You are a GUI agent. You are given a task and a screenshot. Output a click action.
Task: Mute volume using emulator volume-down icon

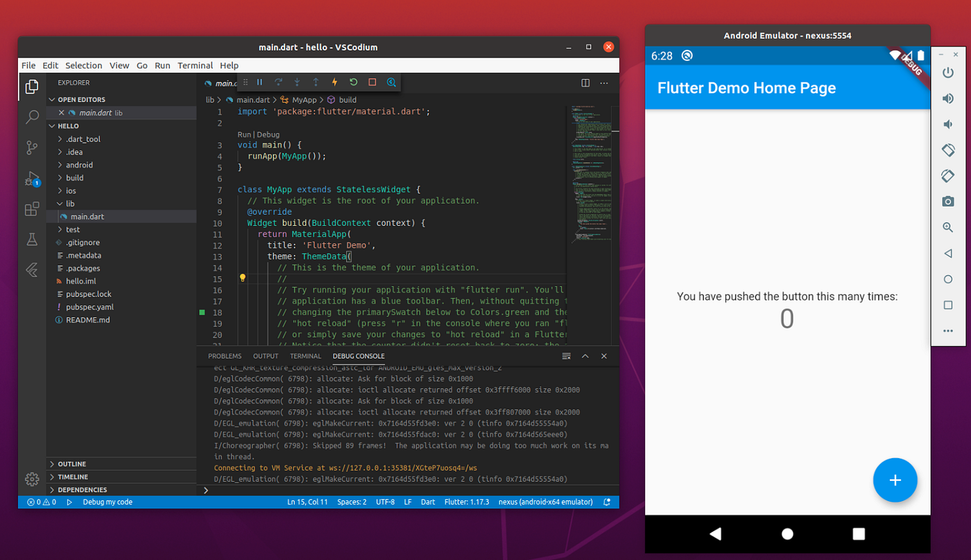[x=948, y=123]
